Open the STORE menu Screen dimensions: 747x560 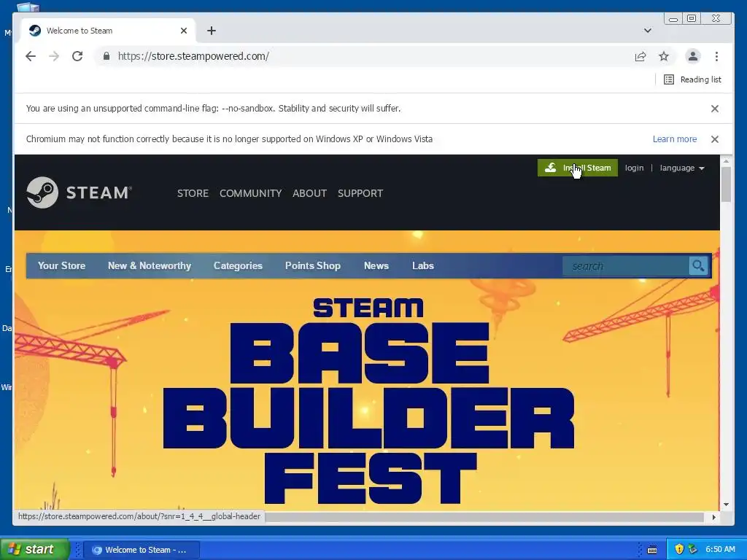click(193, 193)
